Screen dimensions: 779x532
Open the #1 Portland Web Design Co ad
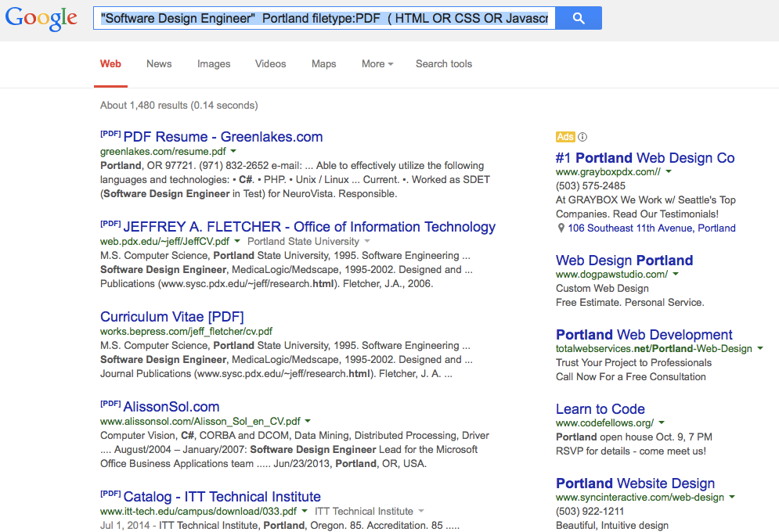[645, 158]
